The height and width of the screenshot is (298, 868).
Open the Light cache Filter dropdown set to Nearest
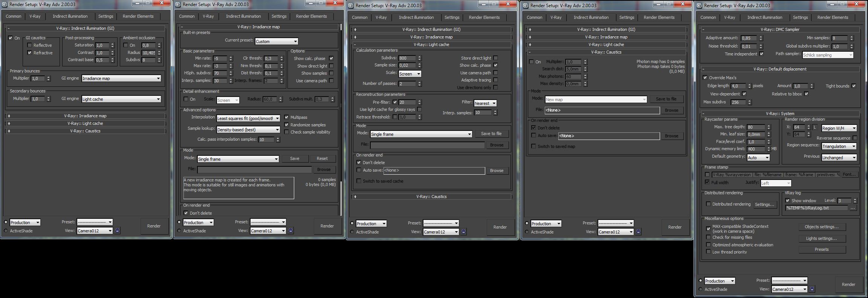(x=485, y=103)
